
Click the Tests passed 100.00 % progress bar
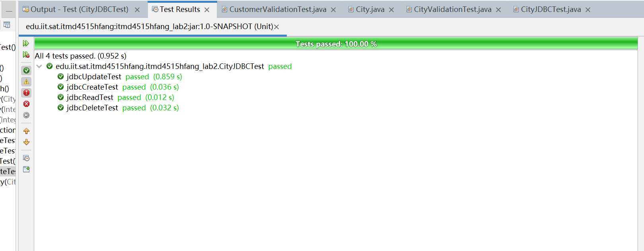coord(336,44)
